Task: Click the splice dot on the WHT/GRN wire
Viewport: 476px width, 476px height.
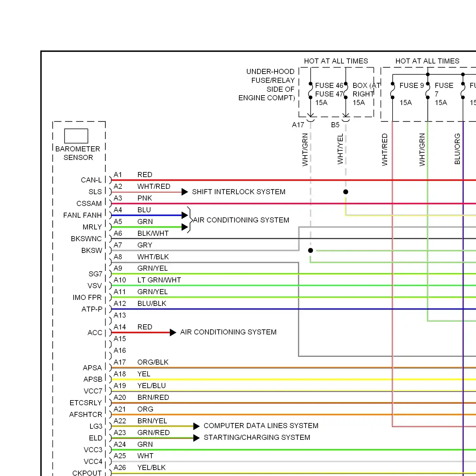Action: (x=311, y=250)
